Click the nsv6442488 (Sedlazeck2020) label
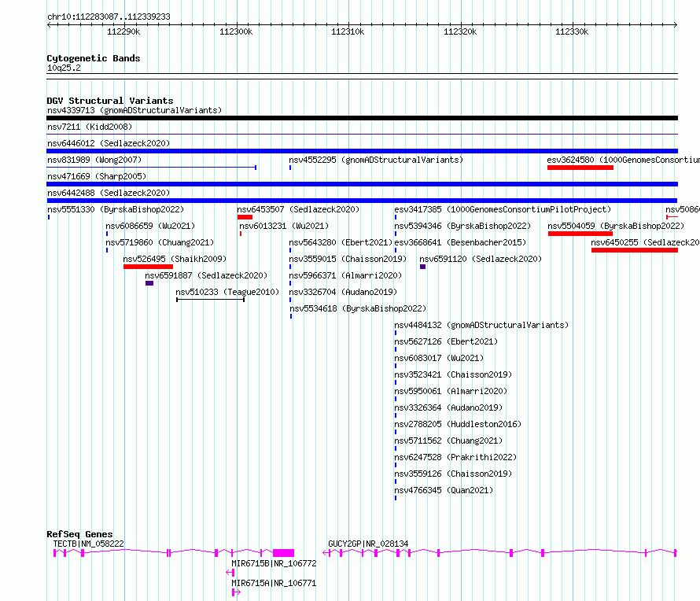 point(109,193)
